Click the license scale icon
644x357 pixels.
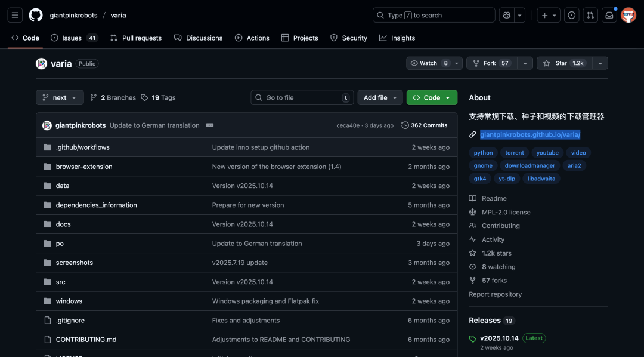coord(473,212)
